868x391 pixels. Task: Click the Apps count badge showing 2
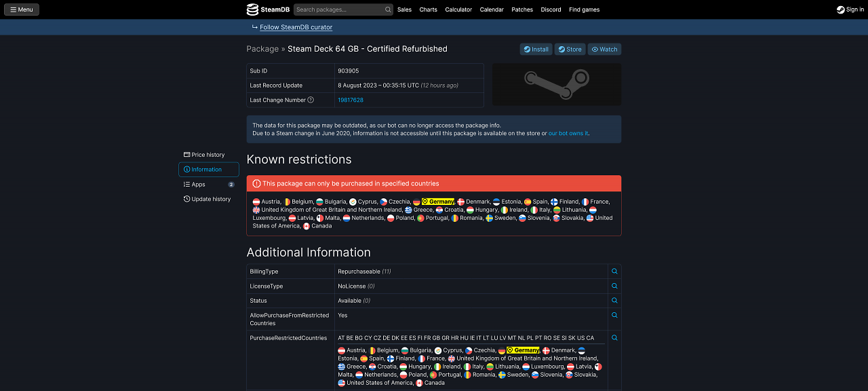click(x=231, y=185)
